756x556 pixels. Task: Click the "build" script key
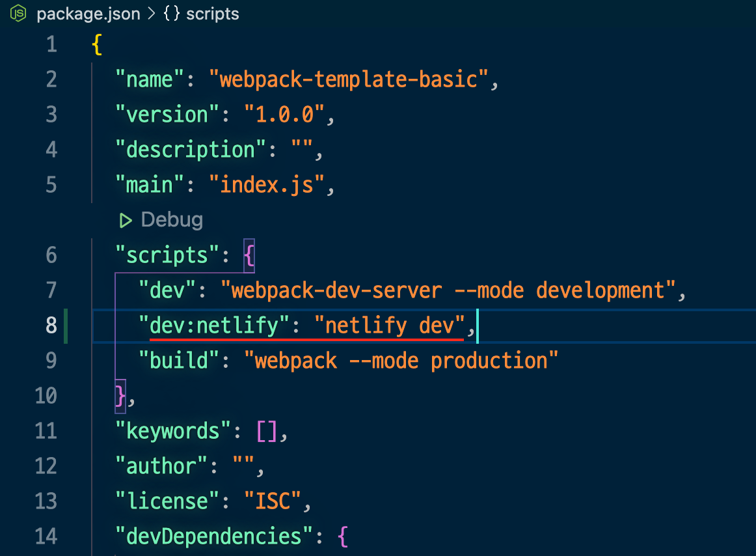click(x=178, y=361)
